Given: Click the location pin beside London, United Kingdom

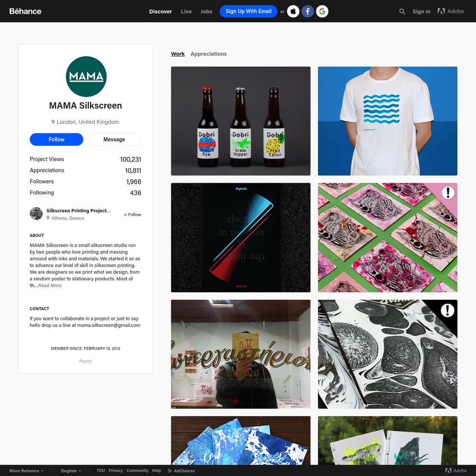Looking at the screenshot, I should (53, 122).
